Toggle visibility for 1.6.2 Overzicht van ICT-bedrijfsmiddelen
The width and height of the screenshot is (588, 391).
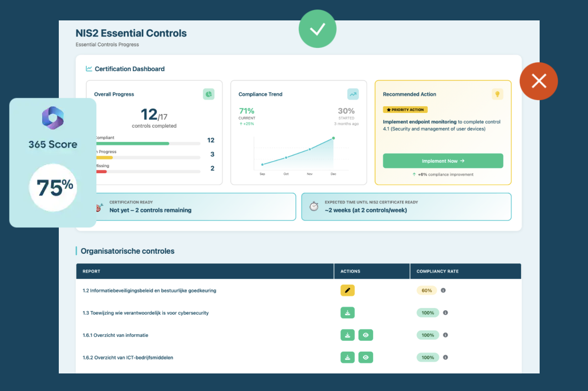point(366,357)
